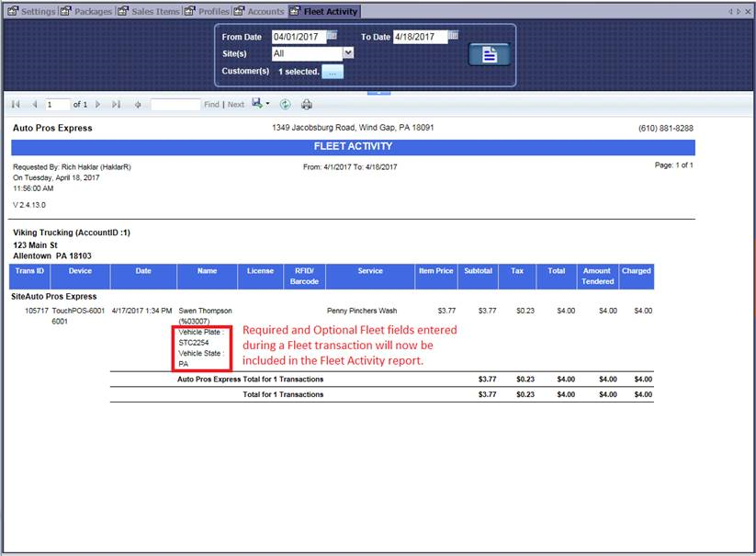756x556 pixels.
Task: Go to previous report page
Action: [x=34, y=104]
